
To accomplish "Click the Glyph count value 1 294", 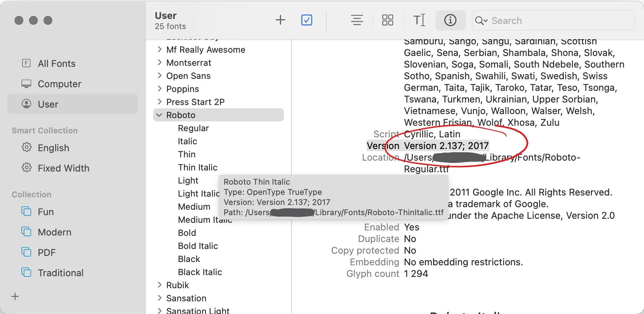I will 416,274.
